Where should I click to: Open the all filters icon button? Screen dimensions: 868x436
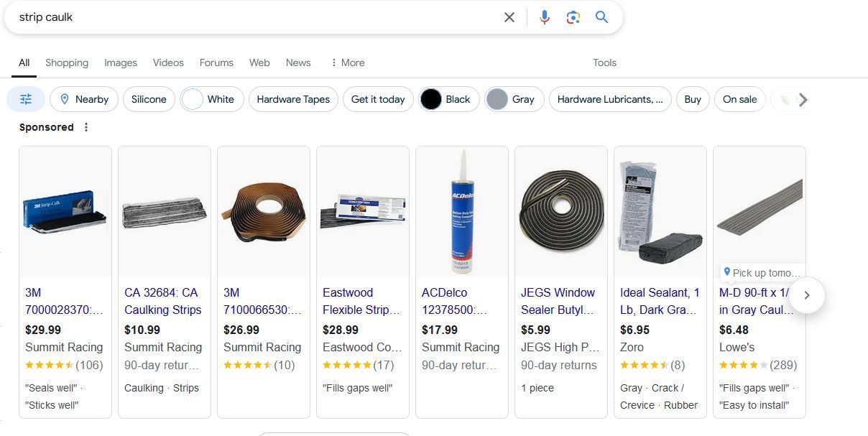pyautogui.click(x=26, y=99)
